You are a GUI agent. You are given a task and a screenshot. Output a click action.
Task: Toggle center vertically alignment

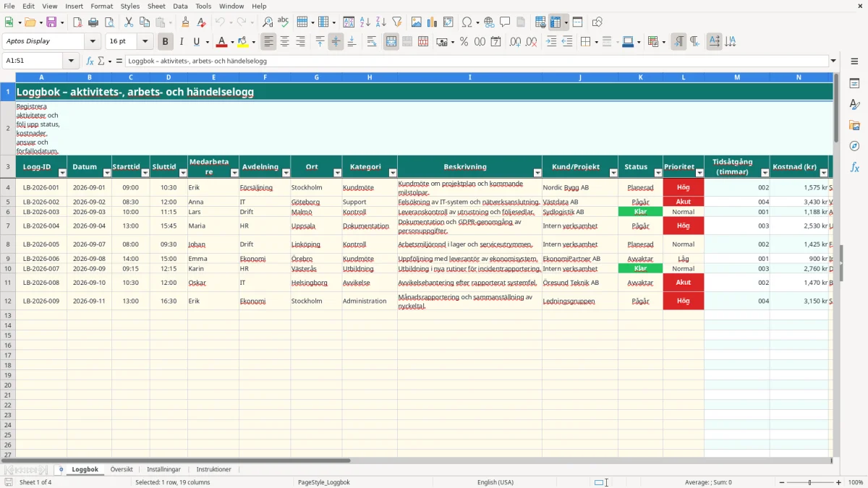click(336, 42)
